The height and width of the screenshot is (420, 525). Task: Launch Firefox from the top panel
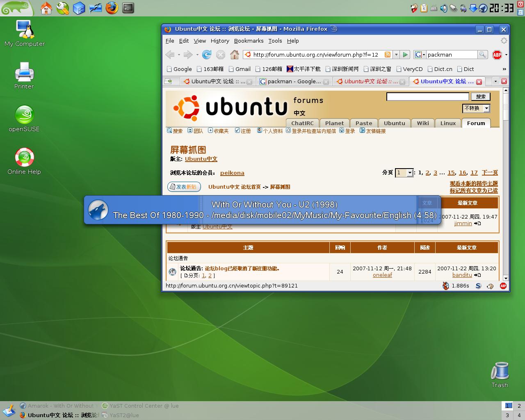112,8
